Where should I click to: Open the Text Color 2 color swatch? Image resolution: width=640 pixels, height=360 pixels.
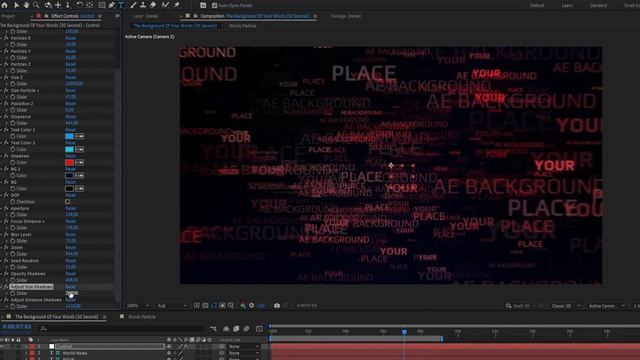click(x=69, y=149)
